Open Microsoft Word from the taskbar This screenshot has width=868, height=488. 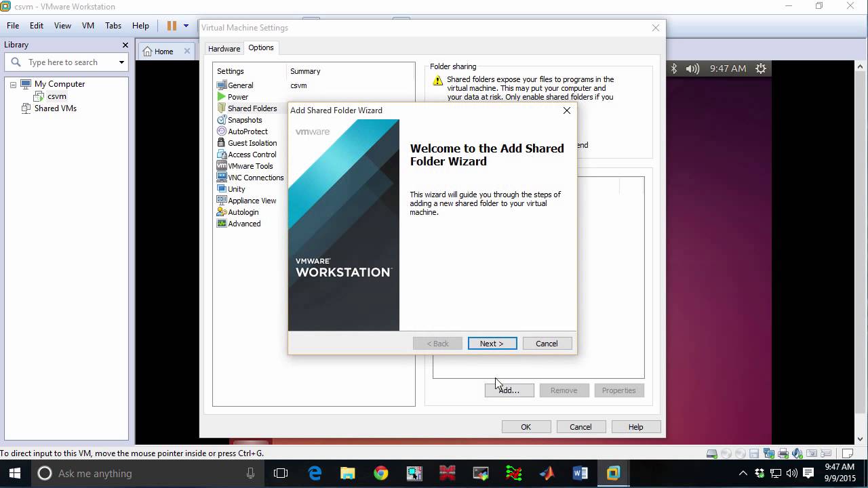(580, 473)
